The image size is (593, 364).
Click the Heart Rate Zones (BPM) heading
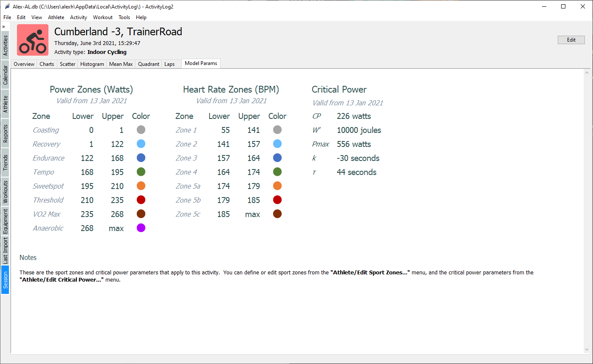231,90
